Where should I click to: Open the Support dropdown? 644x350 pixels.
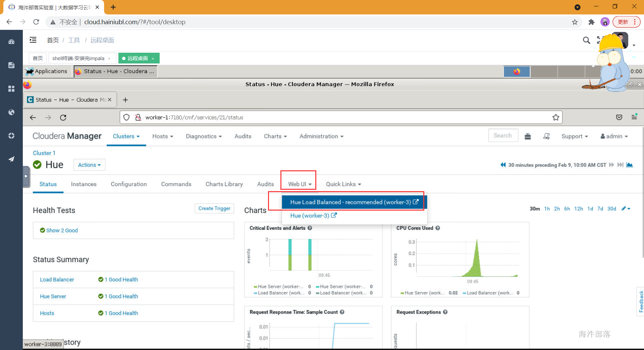(575, 136)
